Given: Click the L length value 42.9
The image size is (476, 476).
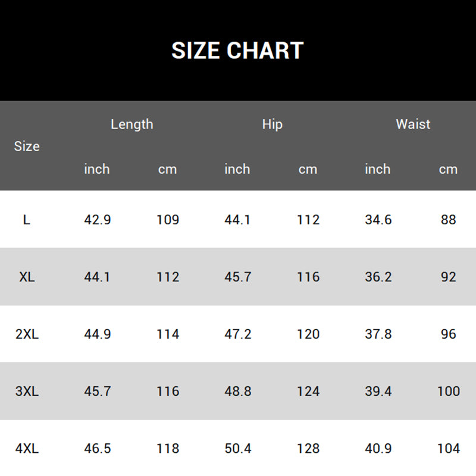Looking at the screenshot, I should [x=97, y=220].
